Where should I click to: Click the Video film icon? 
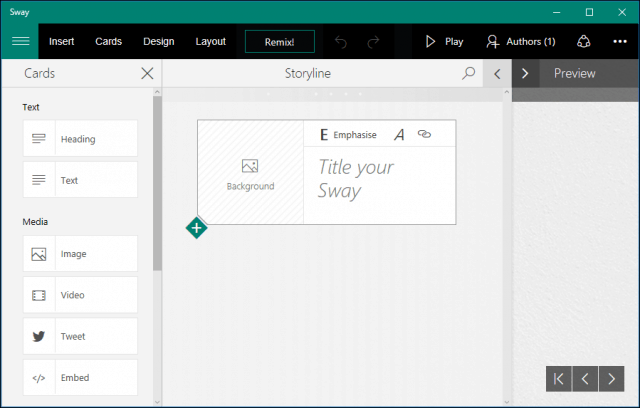pos(39,295)
